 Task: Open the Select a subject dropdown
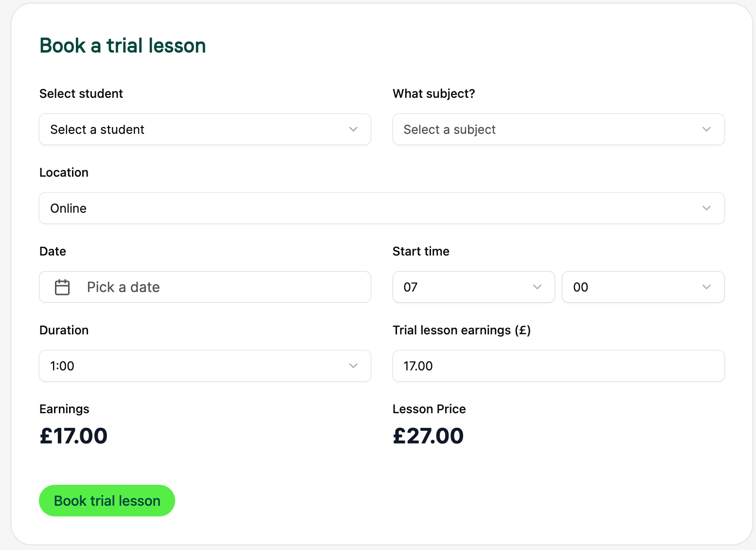pyautogui.click(x=558, y=129)
